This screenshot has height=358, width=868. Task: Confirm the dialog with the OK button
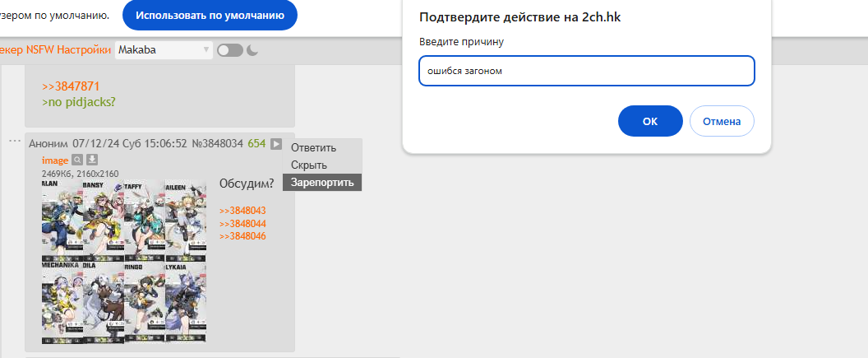pos(650,121)
